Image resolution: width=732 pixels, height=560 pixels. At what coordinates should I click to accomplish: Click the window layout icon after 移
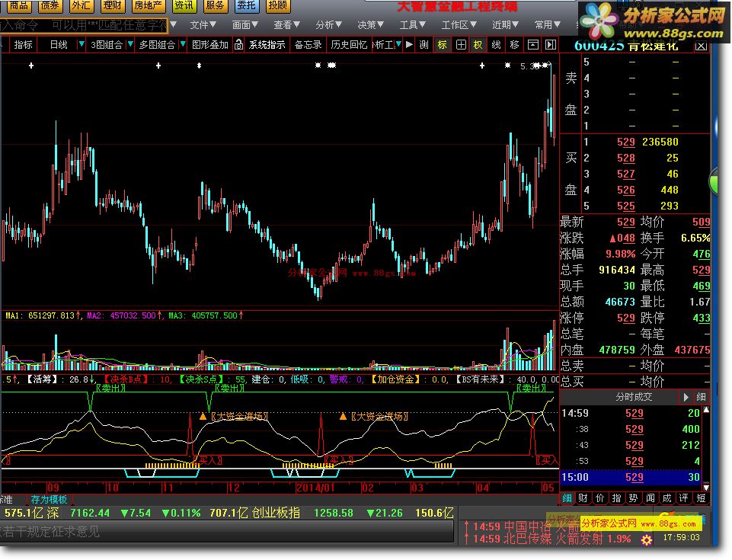click(532, 44)
